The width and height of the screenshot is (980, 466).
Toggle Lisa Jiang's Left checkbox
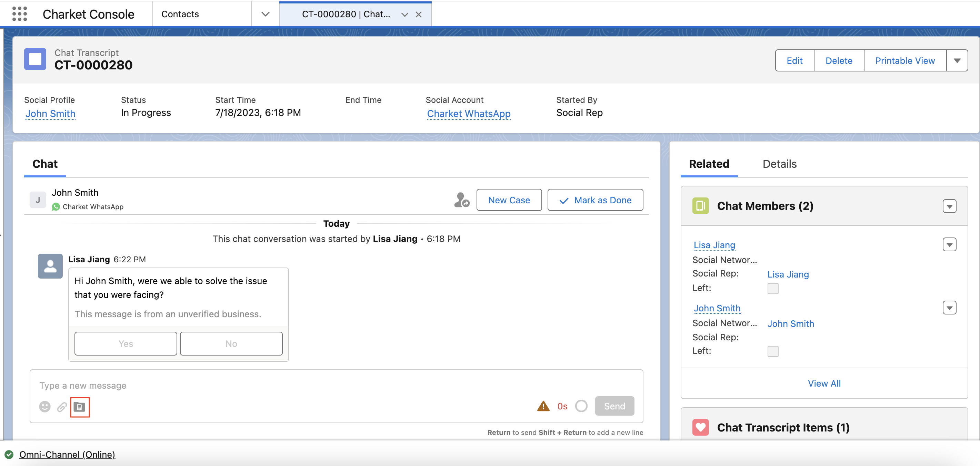772,288
